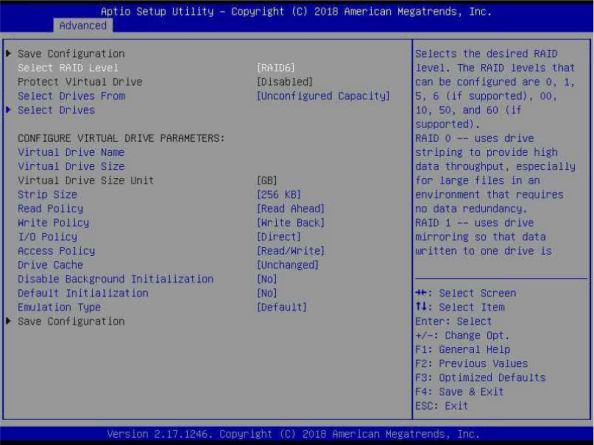Change the Emulation Type [Default] value
The width and height of the screenshot is (594, 445).
[x=281, y=307]
